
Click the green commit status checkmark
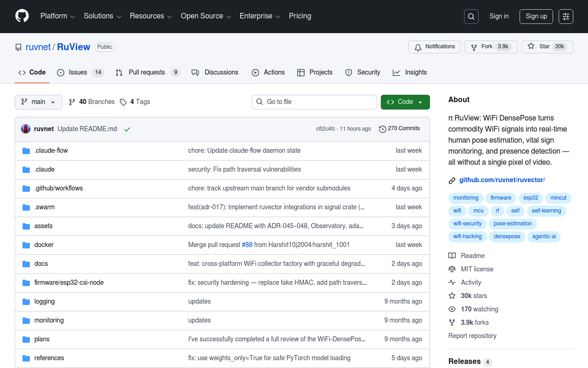(127, 129)
